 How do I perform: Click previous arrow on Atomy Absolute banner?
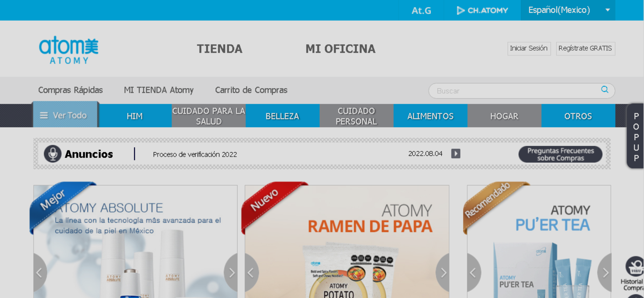[x=40, y=273]
